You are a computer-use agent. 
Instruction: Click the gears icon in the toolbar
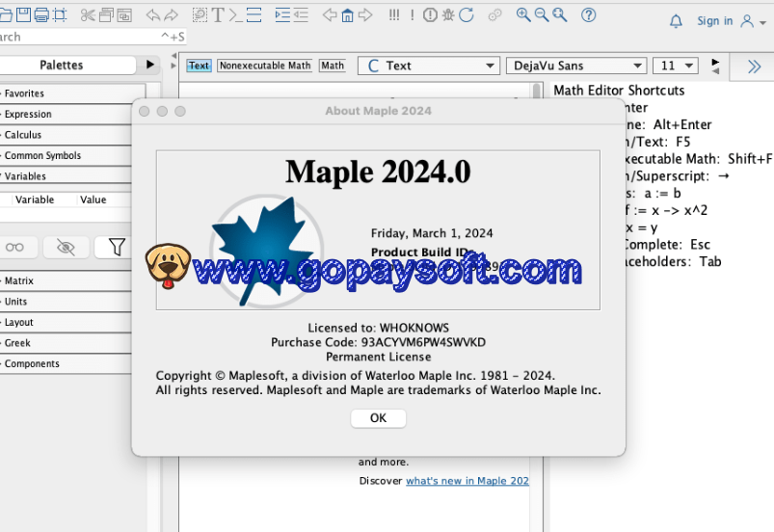[x=494, y=15]
